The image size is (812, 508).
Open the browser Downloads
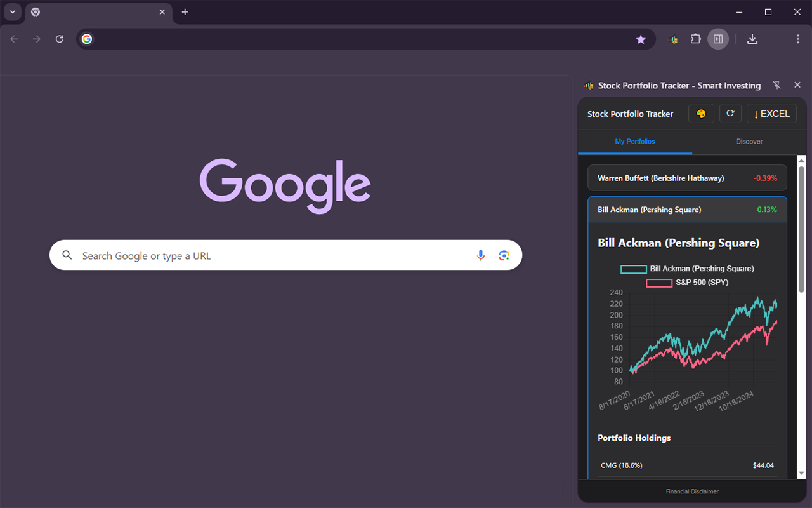click(x=752, y=39)
